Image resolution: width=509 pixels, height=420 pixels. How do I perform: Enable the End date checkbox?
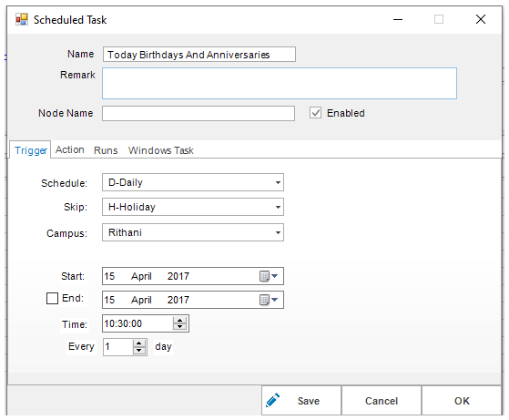pyautogui.click(x=52, y=298)
